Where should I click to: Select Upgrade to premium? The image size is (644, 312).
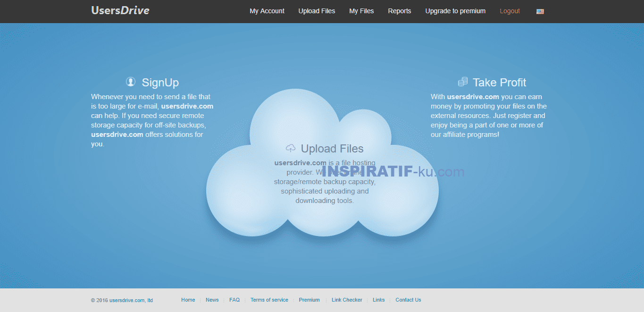(455, 11)
